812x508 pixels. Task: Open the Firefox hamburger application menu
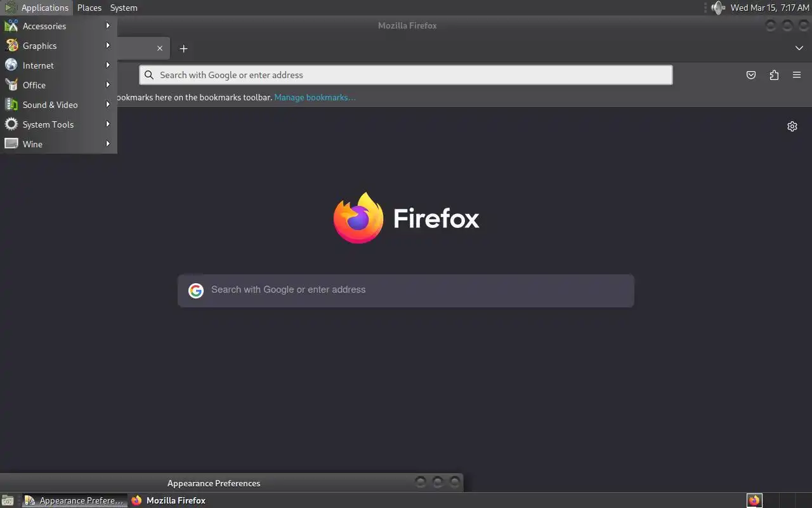[x=797, y=75]
